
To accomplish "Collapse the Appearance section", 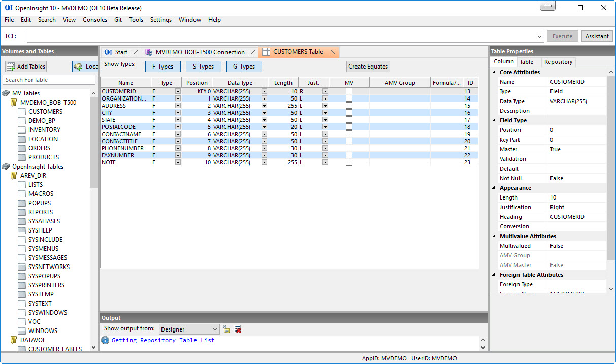I will coord(494,188).
